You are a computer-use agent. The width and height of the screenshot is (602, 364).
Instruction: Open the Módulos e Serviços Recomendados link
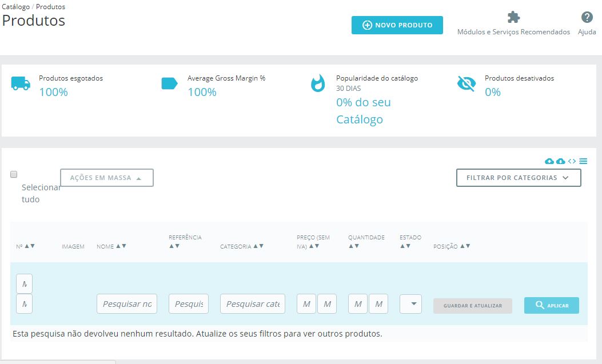coord(513,32)
